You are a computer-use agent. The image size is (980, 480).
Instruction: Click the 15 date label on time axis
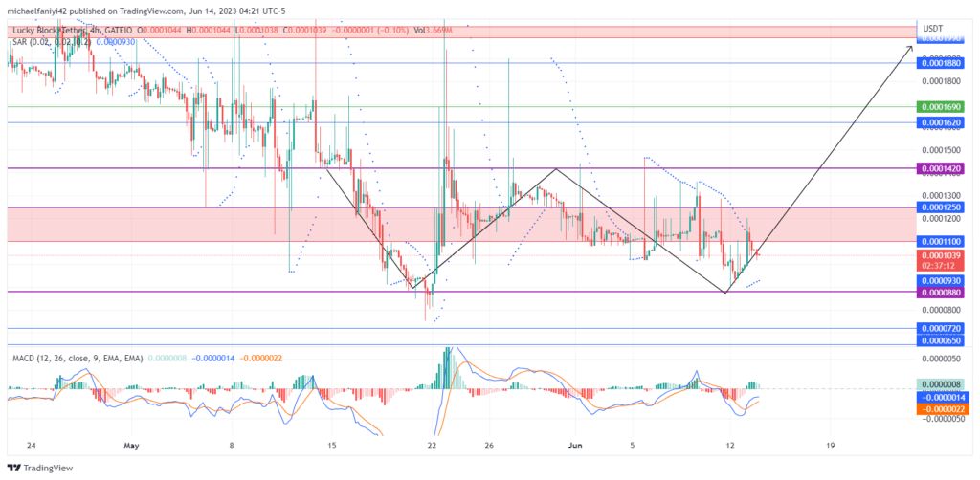332,447
